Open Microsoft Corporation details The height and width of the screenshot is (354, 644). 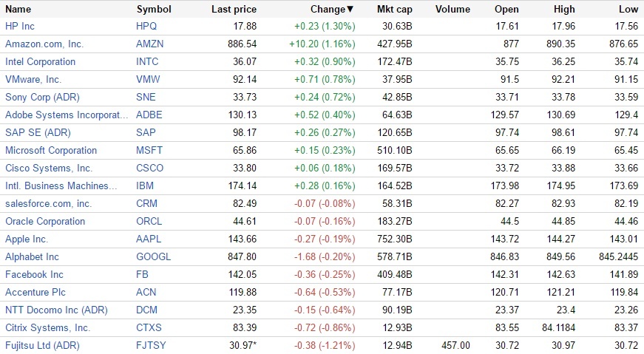[x=51, y=150]
